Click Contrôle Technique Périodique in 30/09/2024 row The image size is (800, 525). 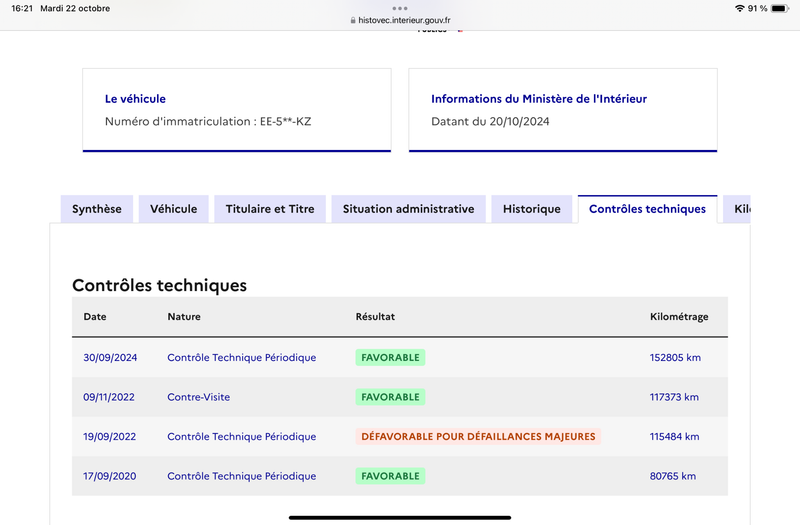pos(242,358)
